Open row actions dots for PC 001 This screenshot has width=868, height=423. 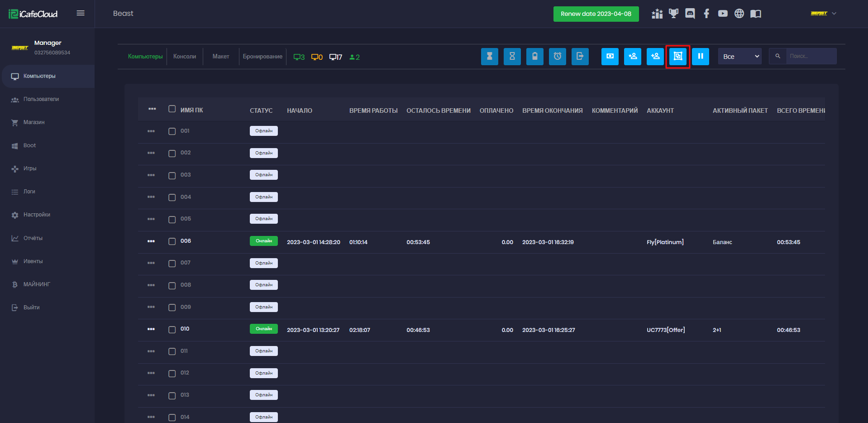pos(151,131)
